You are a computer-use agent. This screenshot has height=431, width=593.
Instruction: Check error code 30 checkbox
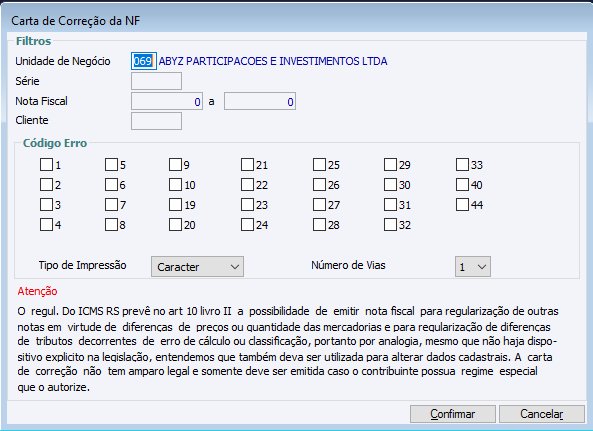(390, 184)
